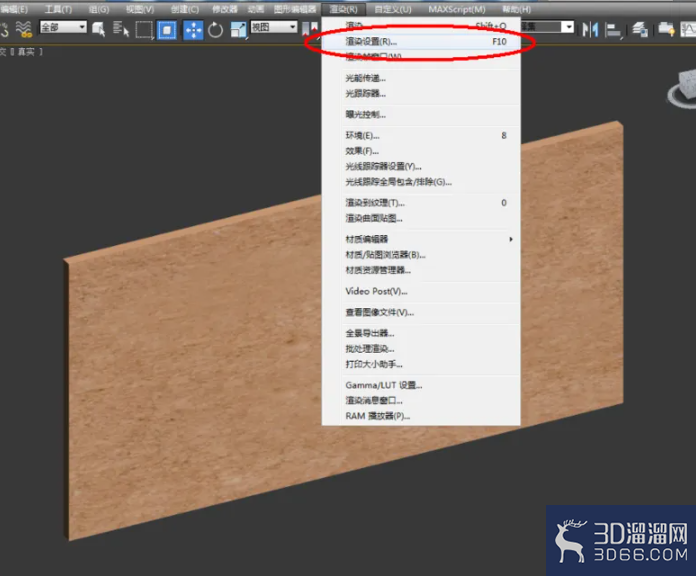696x576 pixels.
Task: Choose 打印大小助手... menu item
Action: (x=421, y=364)
